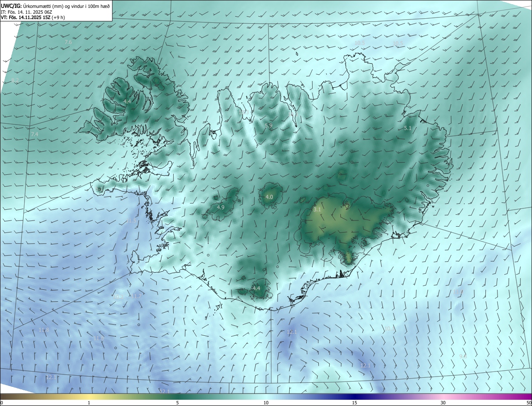
Task: Click the 9.8 value label over the ocean
Action: pyautogui.click(x=463, y=357)
